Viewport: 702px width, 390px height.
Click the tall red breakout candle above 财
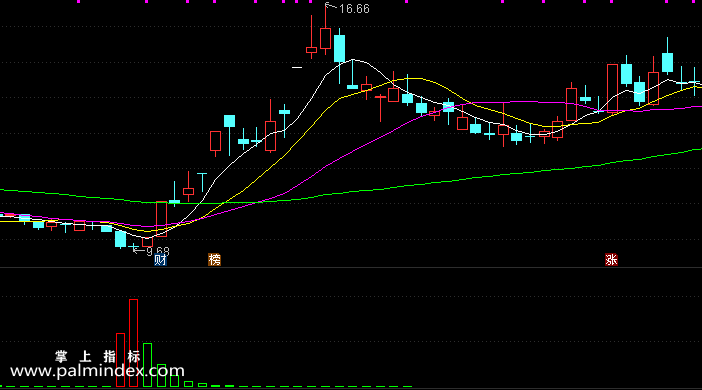161,219
